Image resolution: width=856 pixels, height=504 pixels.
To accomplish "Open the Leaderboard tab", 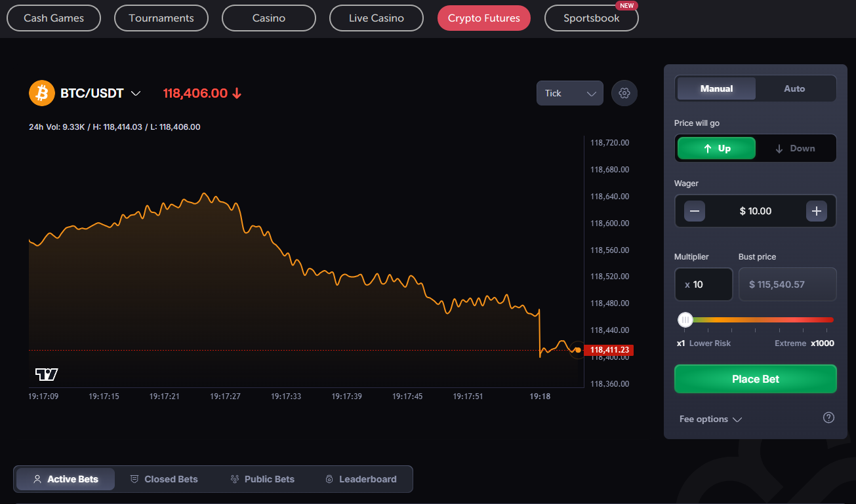I will [x=361, y=479].
